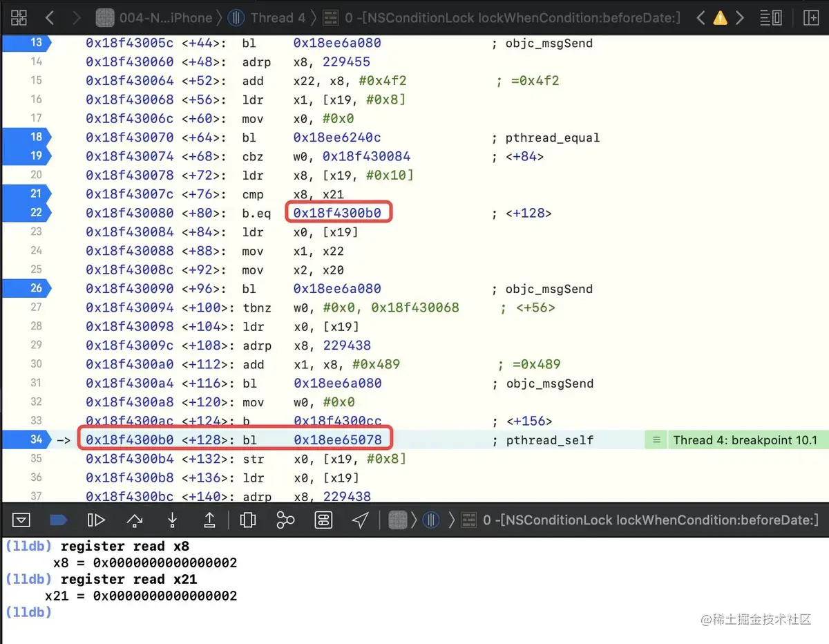829x644 pixels.
Task: Click objc_msgSend comment on line 31
Action: coord(542,383)
